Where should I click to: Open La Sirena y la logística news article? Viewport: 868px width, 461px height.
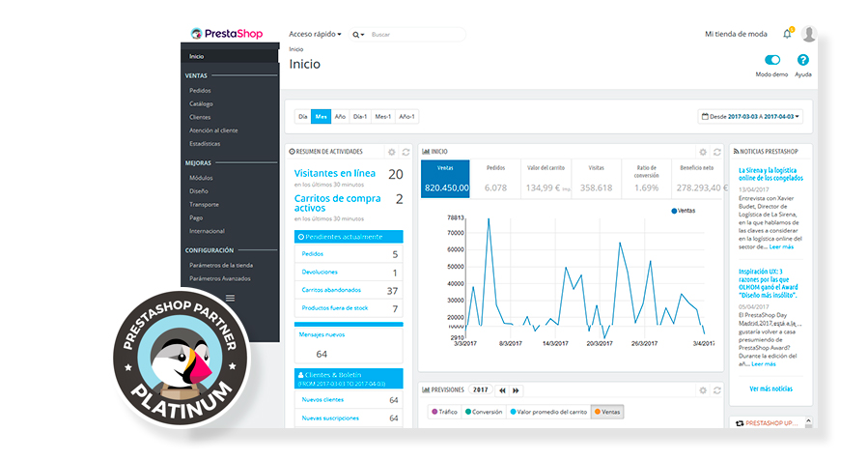[x=770, y=175]
